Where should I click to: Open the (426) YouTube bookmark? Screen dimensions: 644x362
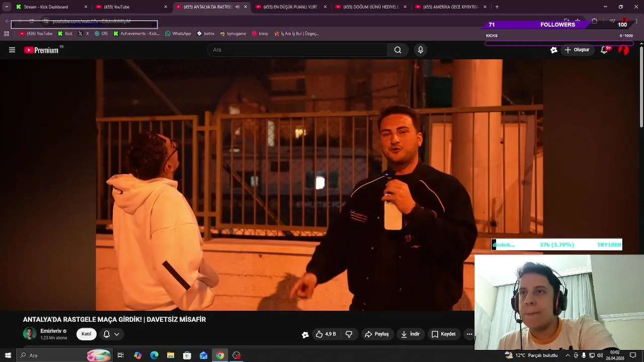pos(36,34)
